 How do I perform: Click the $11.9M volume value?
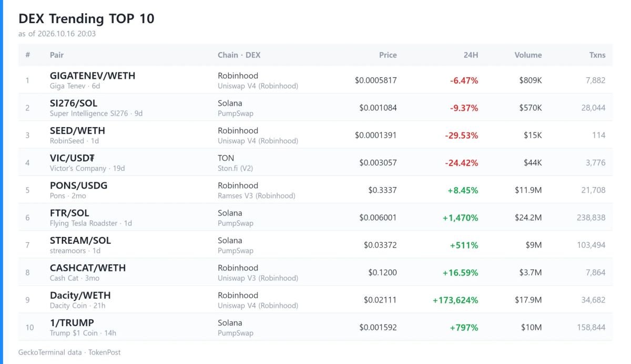[528, 190]
